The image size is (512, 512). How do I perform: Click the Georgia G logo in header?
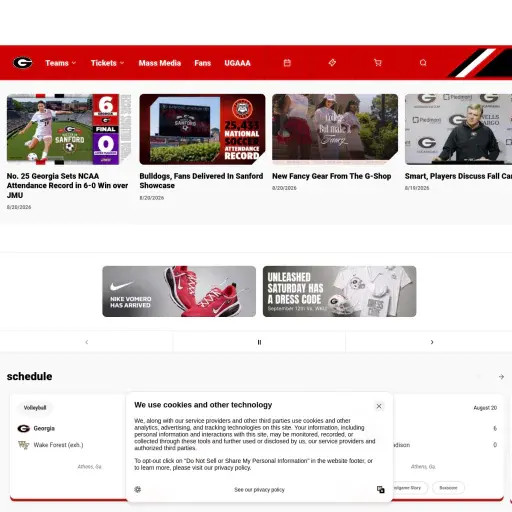coord(23,63)
